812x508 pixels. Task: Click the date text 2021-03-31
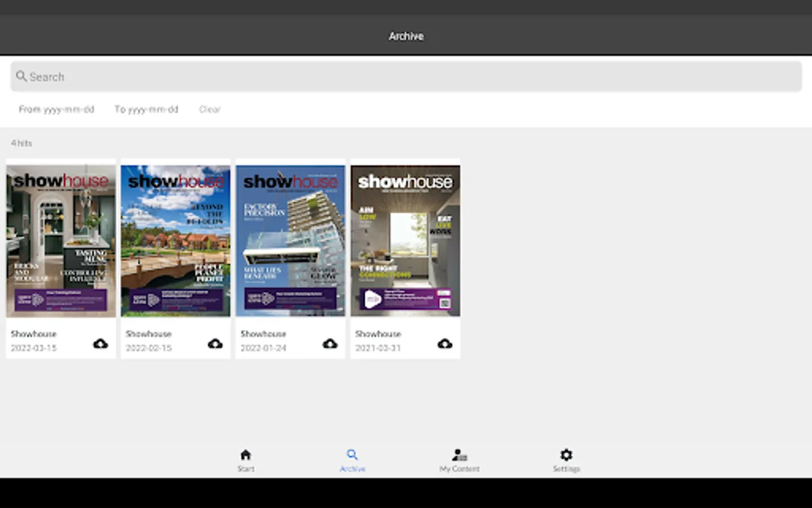[378, 348]
